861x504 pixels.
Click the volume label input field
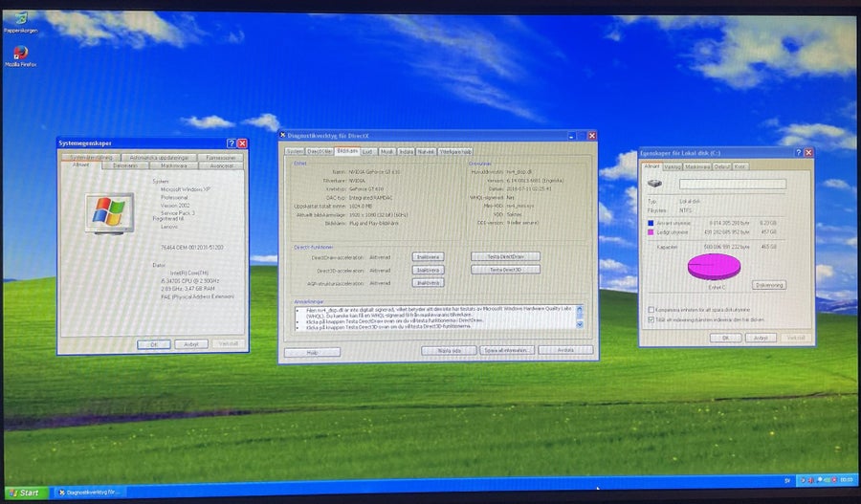(733, 184)
